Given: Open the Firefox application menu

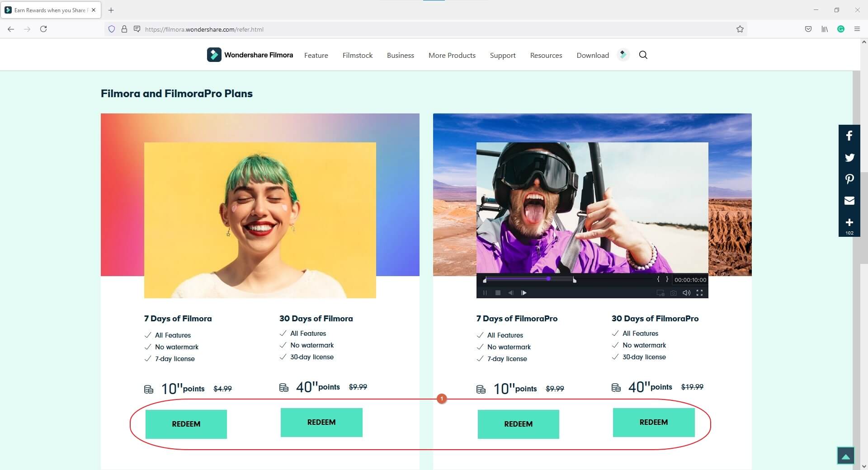Looking at the screenshot, I should click(857, 29).
